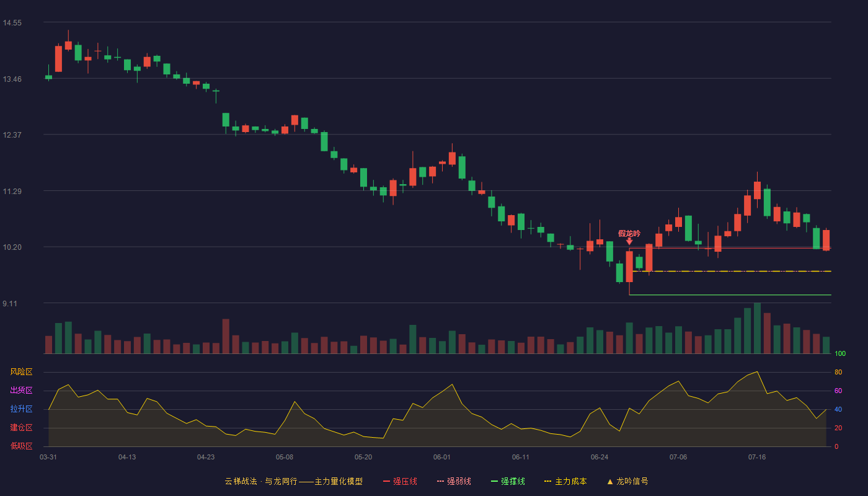Click the 05-20 date label

click(363, 457)
